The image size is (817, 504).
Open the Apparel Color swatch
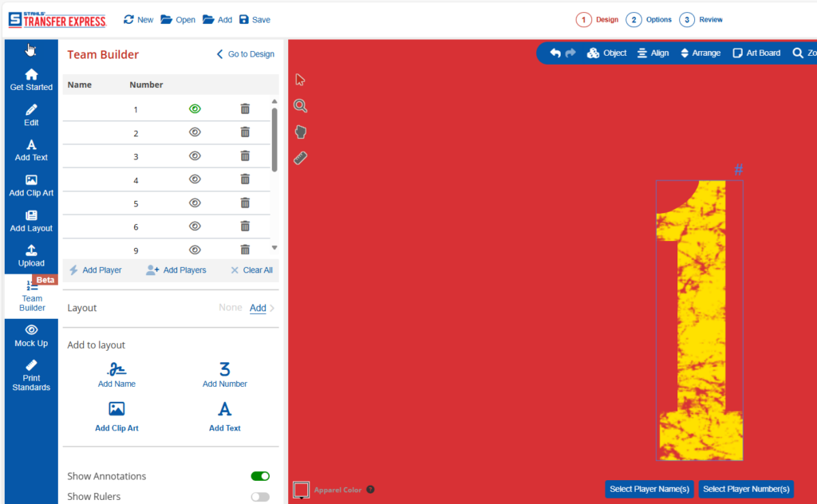pos(301,490)
